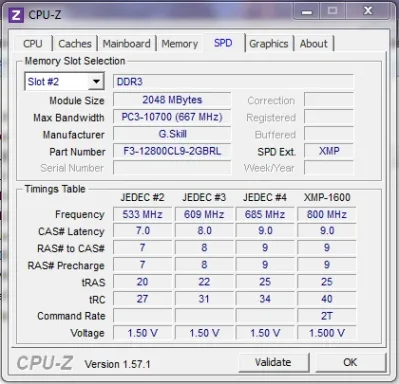Click the 685 MHz frequency cell
The image size is (399, 384).
coord(265,214)
